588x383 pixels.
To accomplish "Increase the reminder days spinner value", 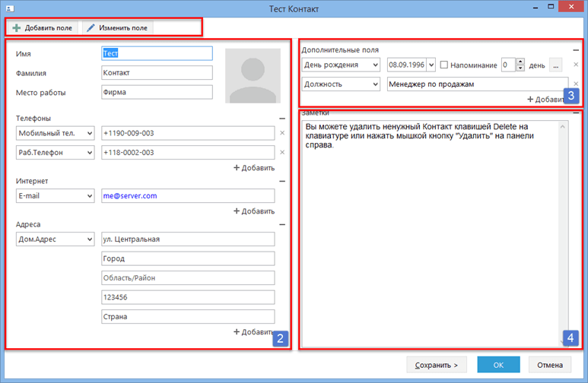I will click(x=520, y=62).
